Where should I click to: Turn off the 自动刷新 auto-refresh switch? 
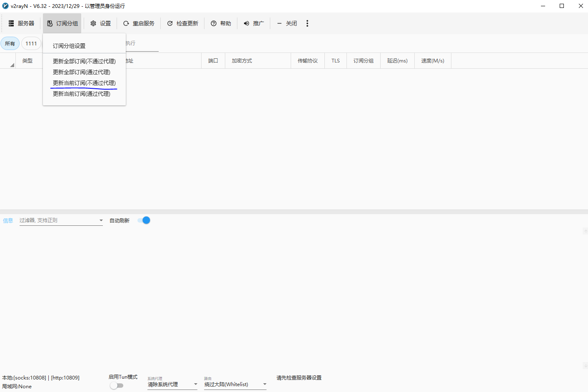(144, 220)
